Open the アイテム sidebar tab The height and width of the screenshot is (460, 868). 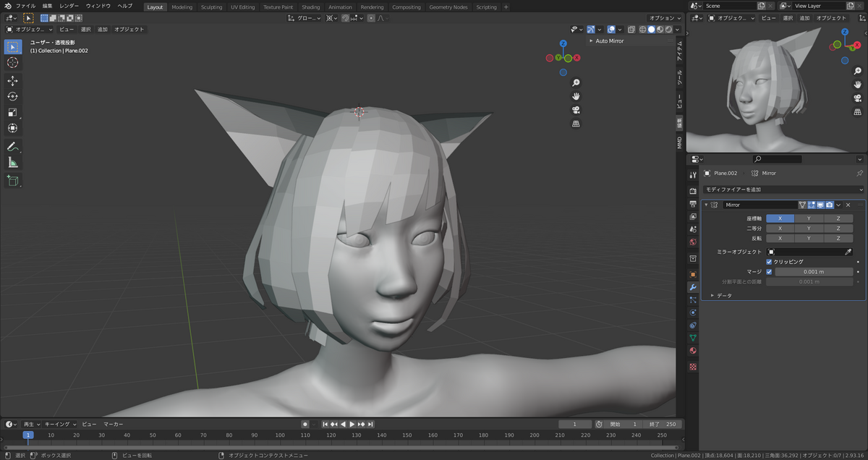pyautogui.click(x=678, y=51)
